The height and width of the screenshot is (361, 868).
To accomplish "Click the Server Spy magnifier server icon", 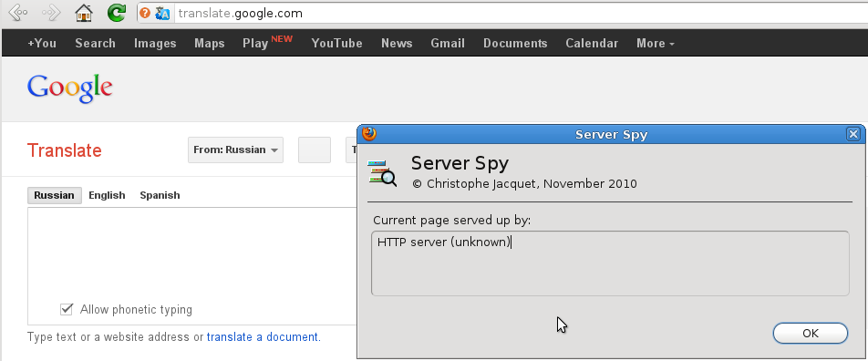I will click(383, 172).
